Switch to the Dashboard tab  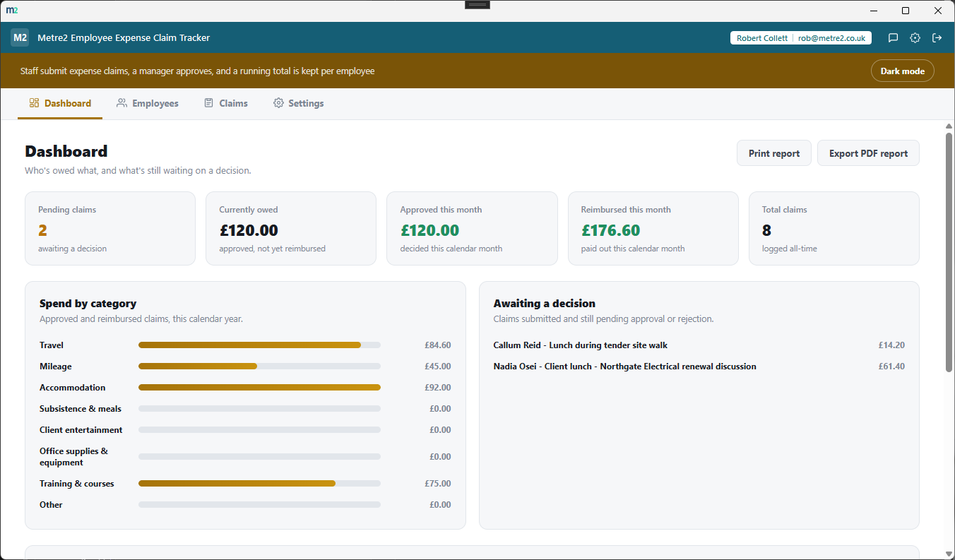[60, 103]
